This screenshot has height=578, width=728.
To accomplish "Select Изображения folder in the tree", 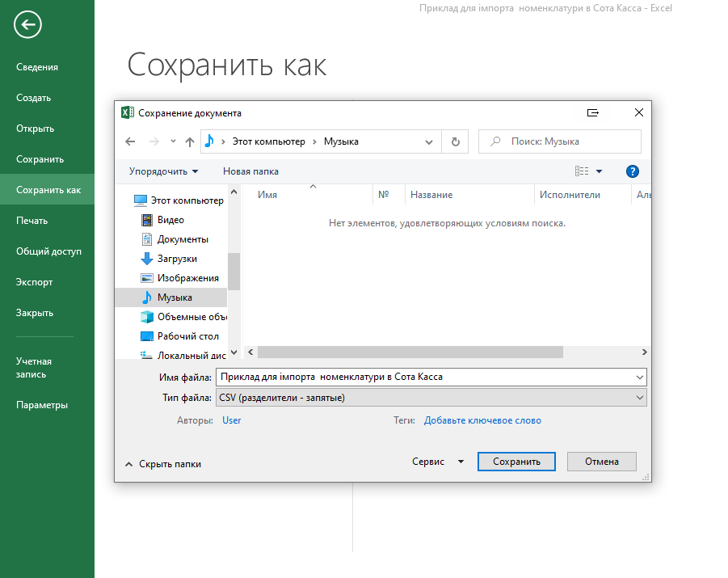I will pos(179,278).
